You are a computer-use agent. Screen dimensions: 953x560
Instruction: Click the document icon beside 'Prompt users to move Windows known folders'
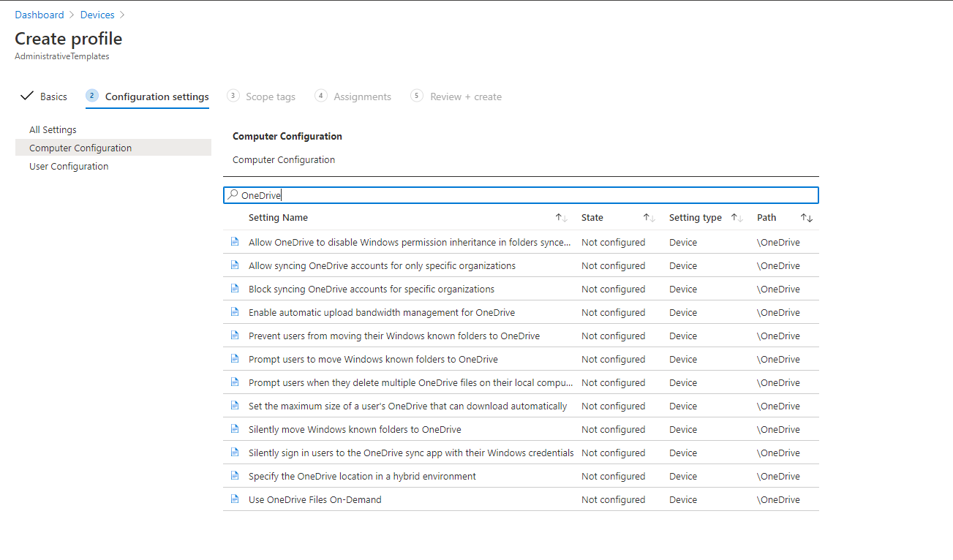[235, 358]
